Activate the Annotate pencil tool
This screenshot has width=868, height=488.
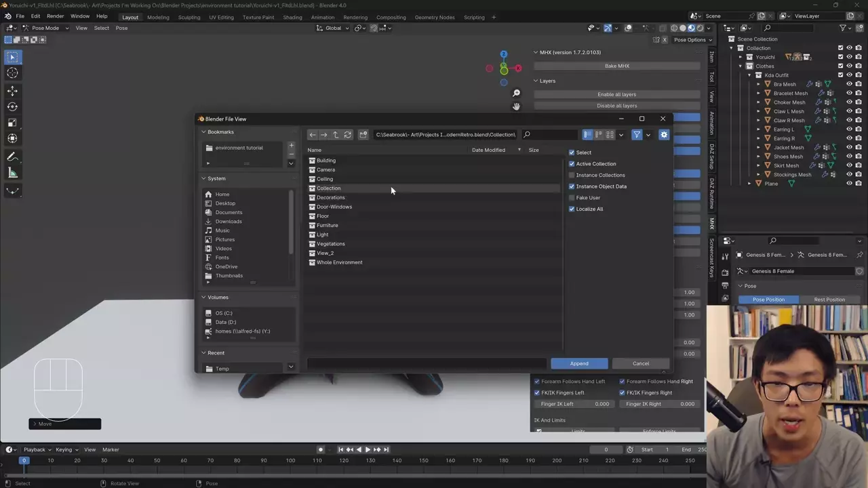tap(12, 157)
